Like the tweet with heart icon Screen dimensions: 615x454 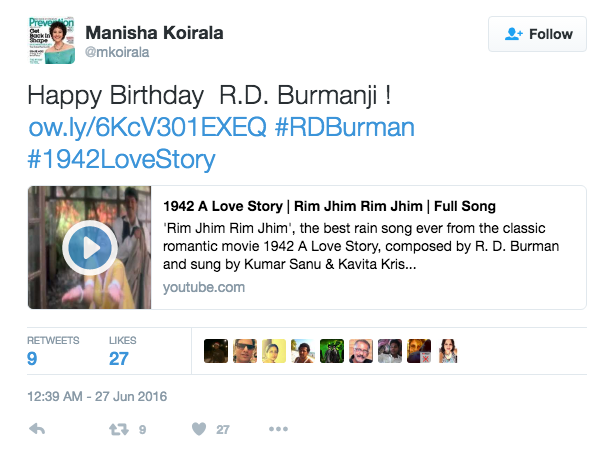199,430
